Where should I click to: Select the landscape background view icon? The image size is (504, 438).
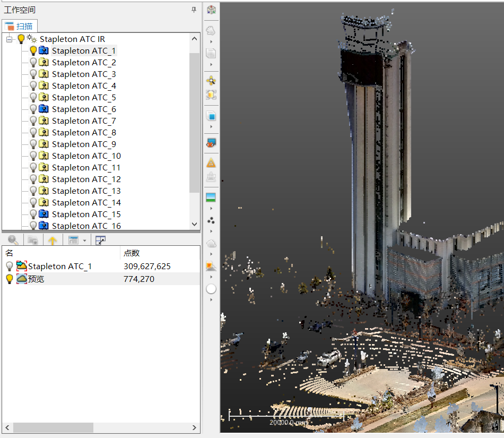[211, 197]
